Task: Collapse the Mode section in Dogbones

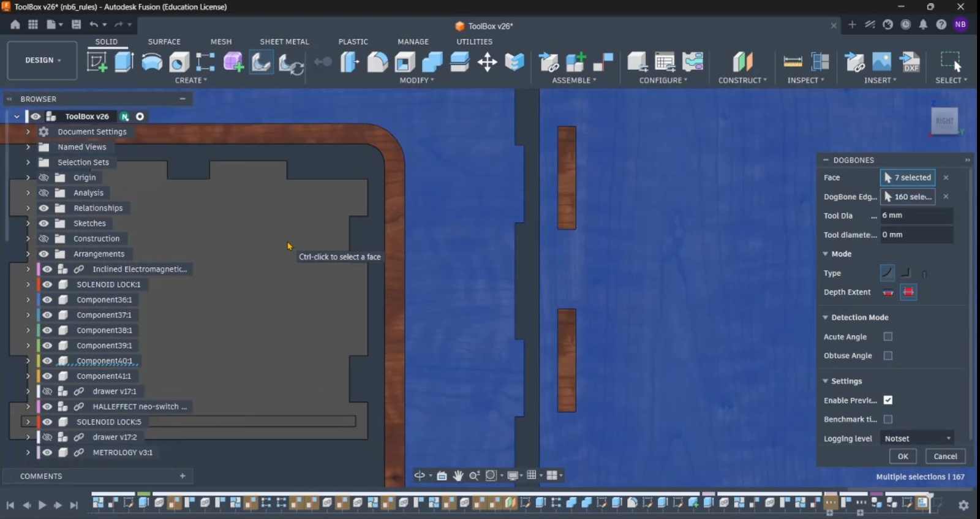Action: coord(826,254)
